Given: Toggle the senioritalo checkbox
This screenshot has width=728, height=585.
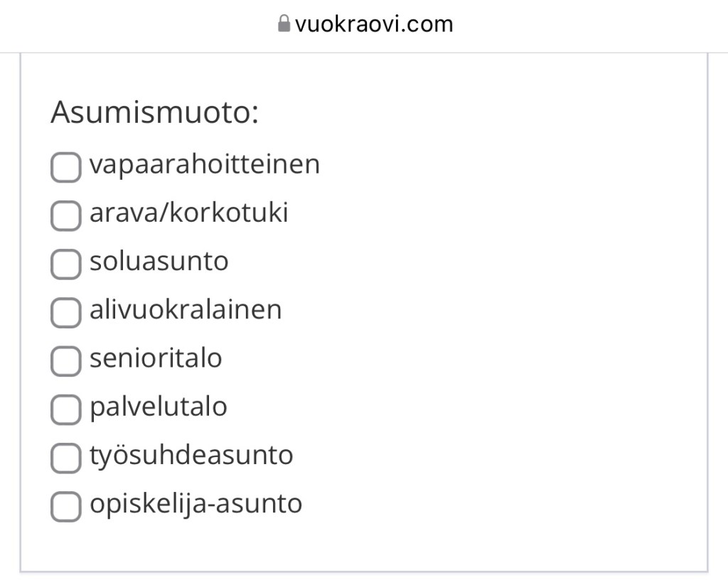Looking at the screenshot, I should pyautogui.click(x=65, y=360).
